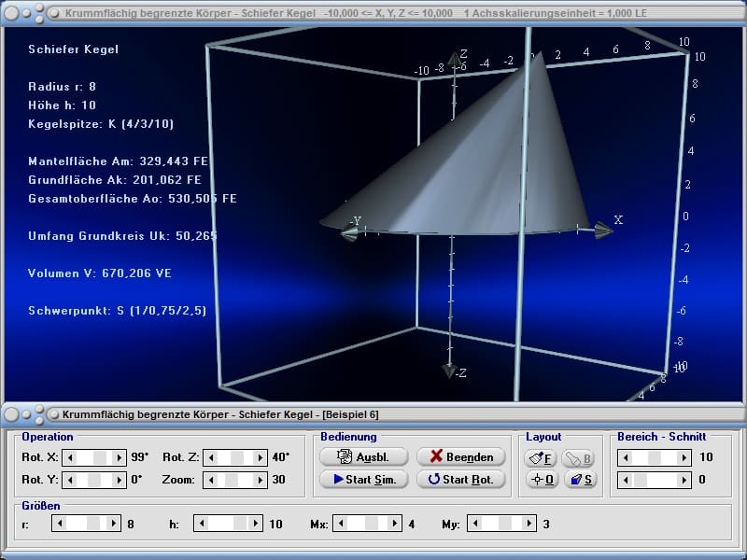Click the F layout button with brush
747x560 pixels.
[541, 458]
